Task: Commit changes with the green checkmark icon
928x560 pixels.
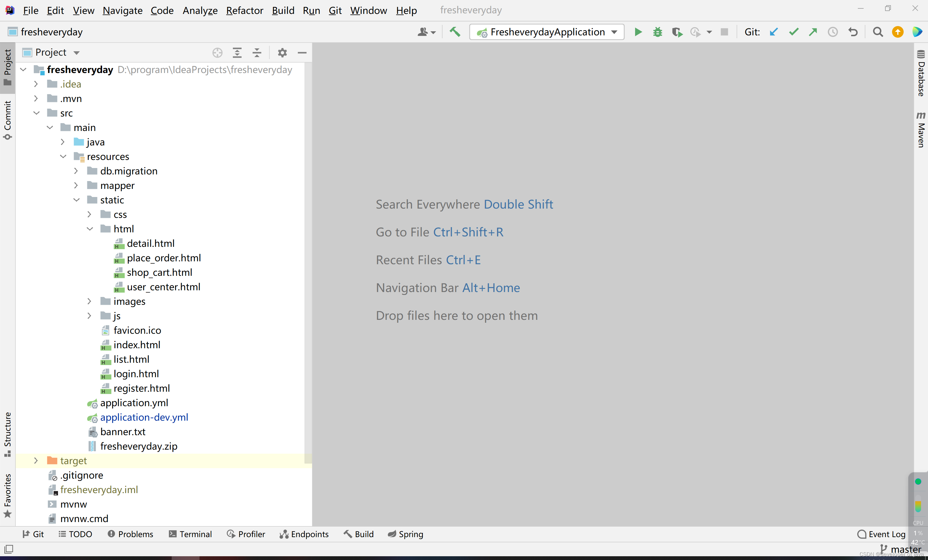Action: click(793, 32)
